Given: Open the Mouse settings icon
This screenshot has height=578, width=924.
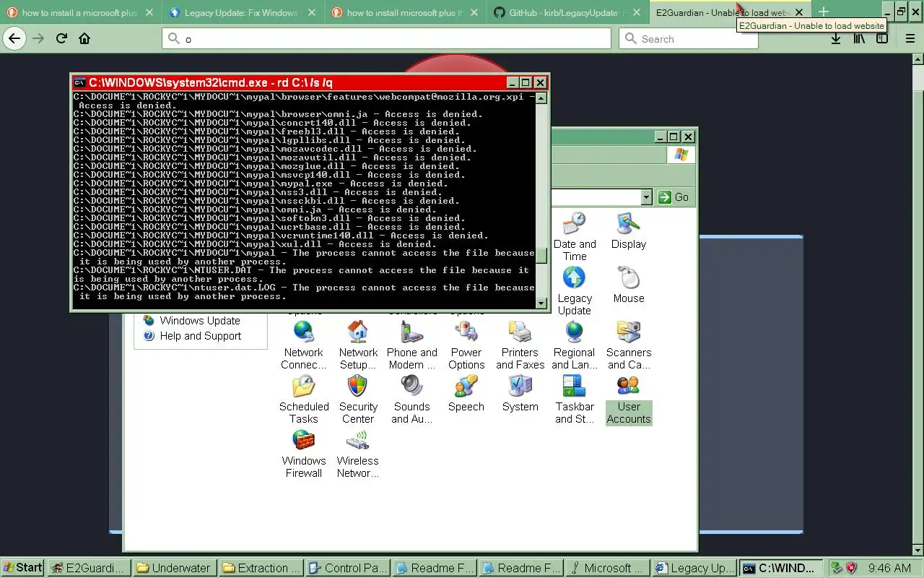Looking at the screenshot, I should tap(629, 285).
